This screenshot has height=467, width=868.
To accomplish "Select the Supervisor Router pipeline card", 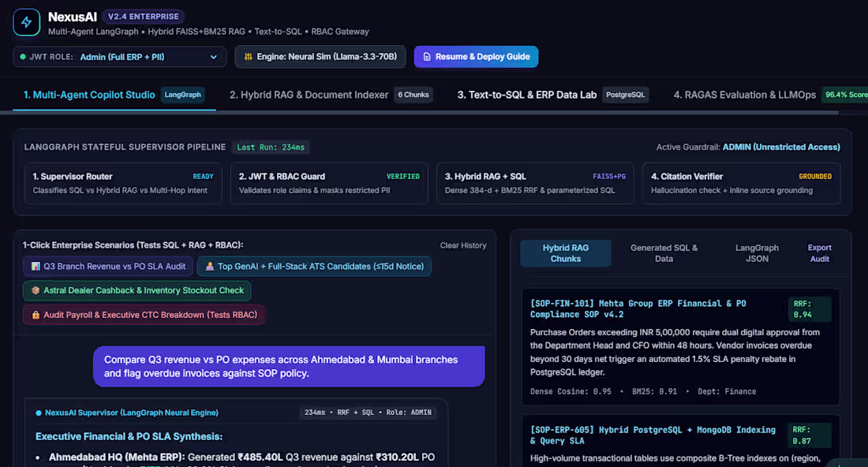I will (123, 183).
